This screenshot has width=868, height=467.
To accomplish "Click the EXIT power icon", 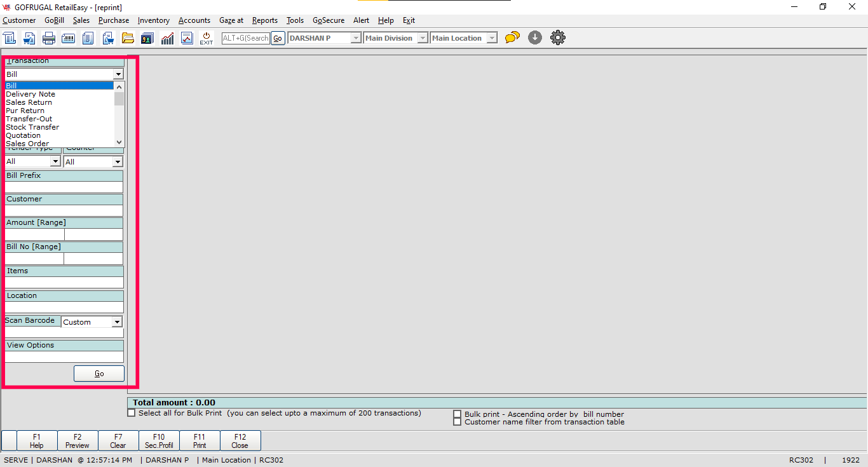I will pos(207,38).
